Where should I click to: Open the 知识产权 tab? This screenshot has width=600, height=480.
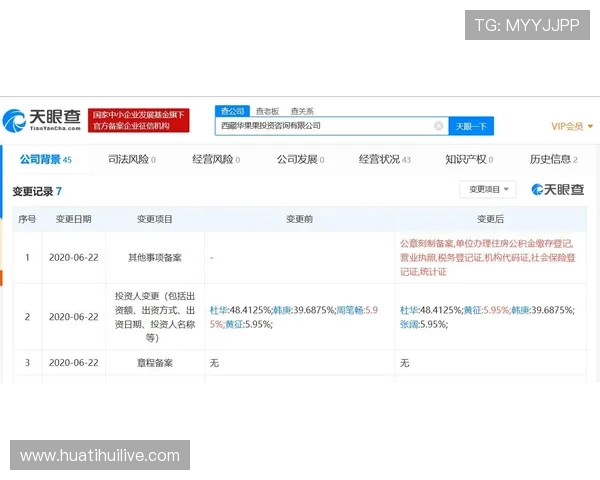tap(469, 159)
